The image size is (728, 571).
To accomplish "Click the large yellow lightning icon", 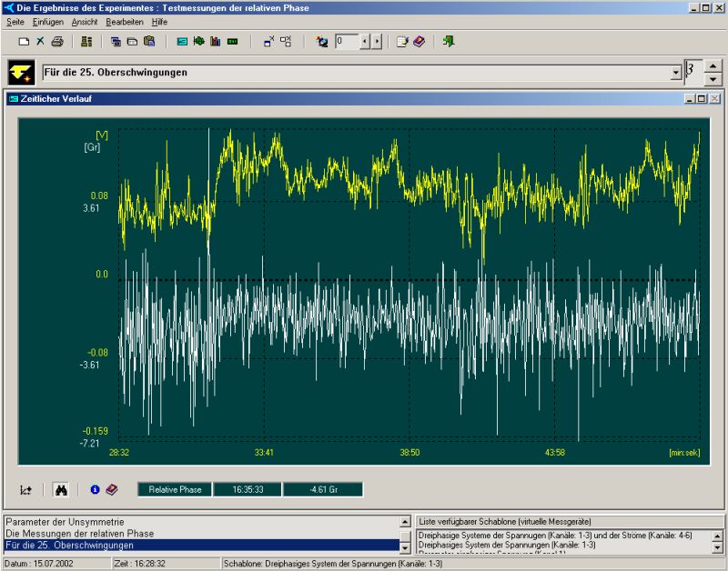I will [x=22, y=73].
